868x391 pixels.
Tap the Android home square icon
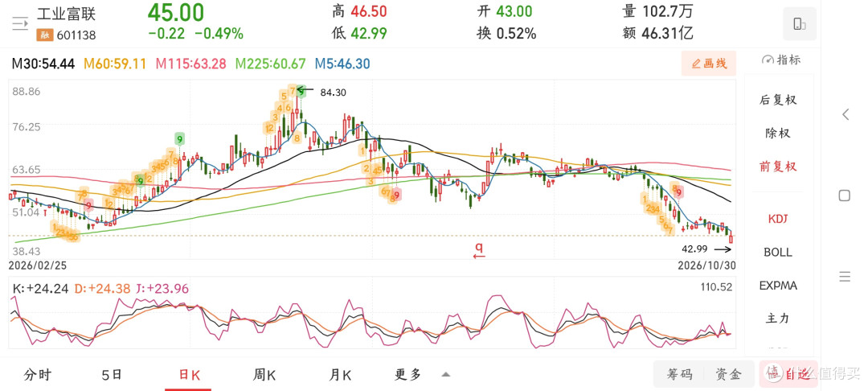[845, 195]
